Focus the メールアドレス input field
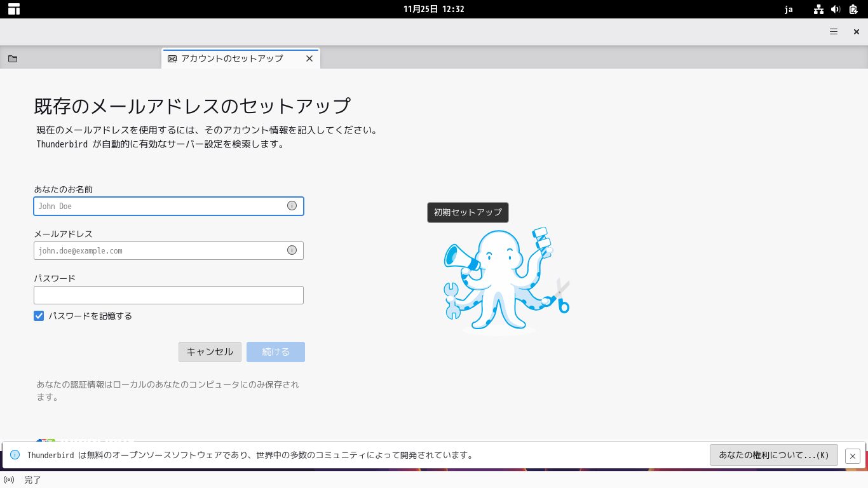Screen dimensions: 868x488 168,250
